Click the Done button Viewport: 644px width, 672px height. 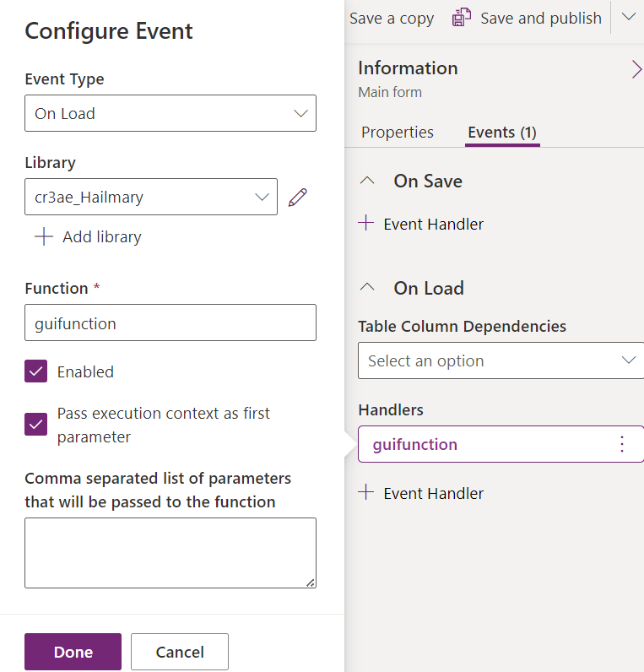tap(73, 652)
